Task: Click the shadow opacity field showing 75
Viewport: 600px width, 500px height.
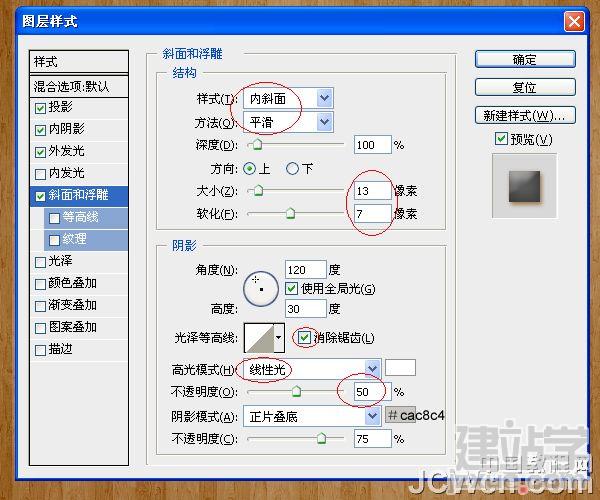Action: [x=373, y=439]
